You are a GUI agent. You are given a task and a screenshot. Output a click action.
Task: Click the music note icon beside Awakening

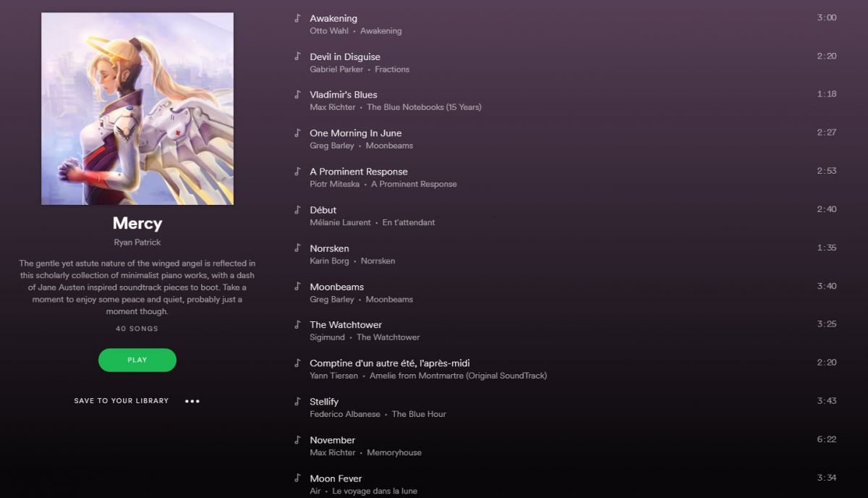click(x=297, y=18)
